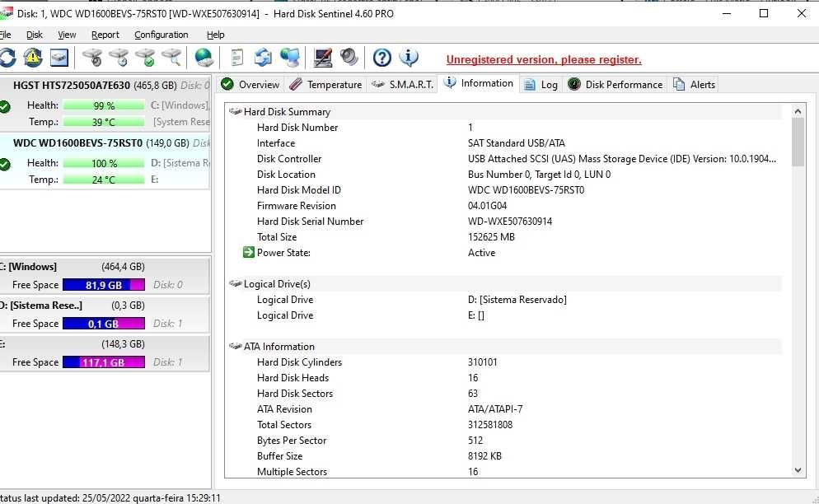Switch to the Alerts tab
Screen dimensions: 819x504
pos(694,84)
